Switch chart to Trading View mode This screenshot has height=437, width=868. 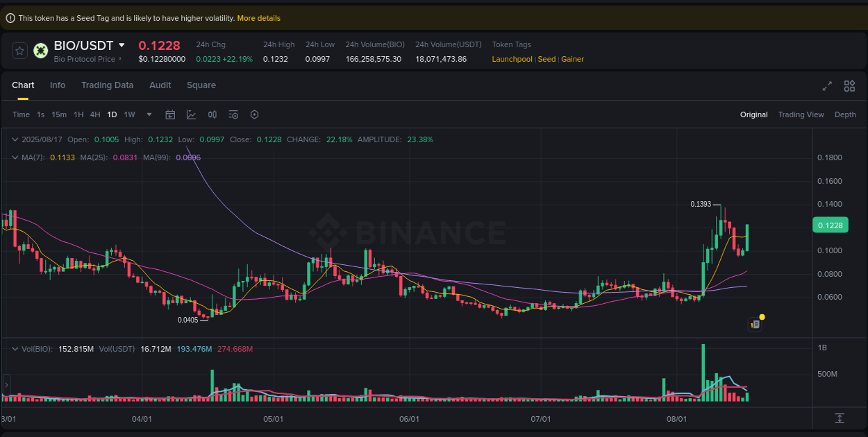click(801, 114)
